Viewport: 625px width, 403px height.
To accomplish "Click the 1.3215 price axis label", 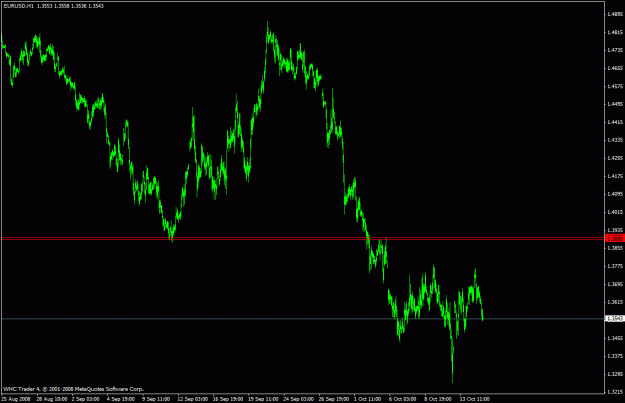I will coord(615,392).
